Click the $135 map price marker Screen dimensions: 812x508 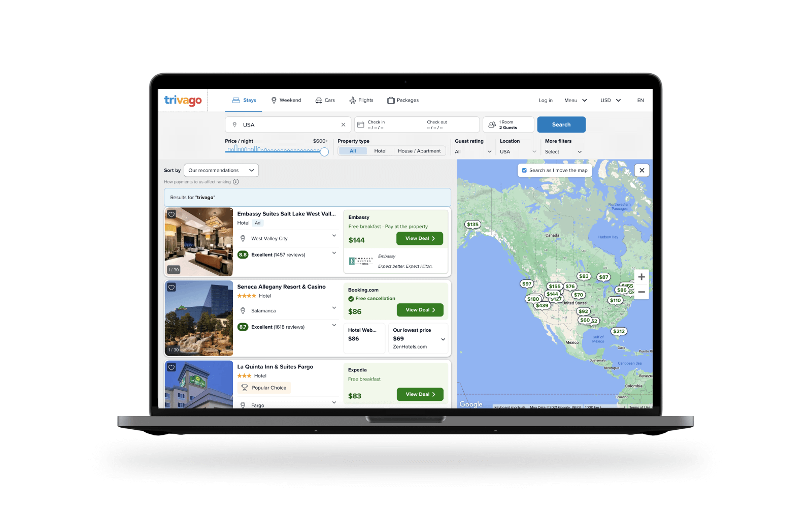(473, 224)
